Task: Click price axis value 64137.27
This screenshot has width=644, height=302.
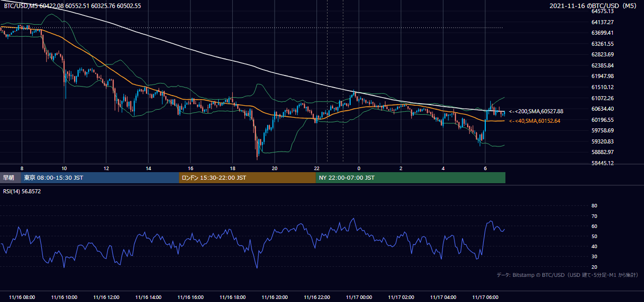Action: pyautogui.click(x=602, y=22)
